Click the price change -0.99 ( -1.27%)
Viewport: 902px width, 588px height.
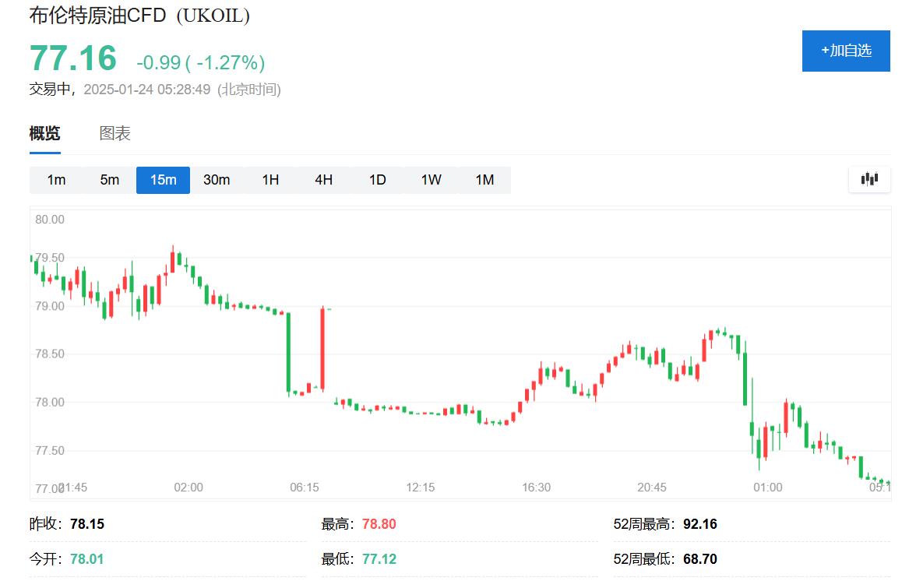tap(201, 62)
